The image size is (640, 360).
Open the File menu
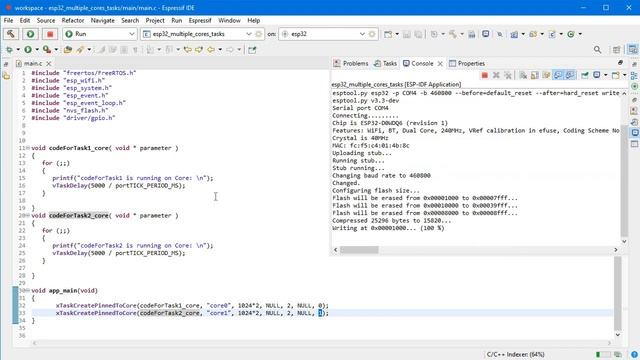pos(8,20)
